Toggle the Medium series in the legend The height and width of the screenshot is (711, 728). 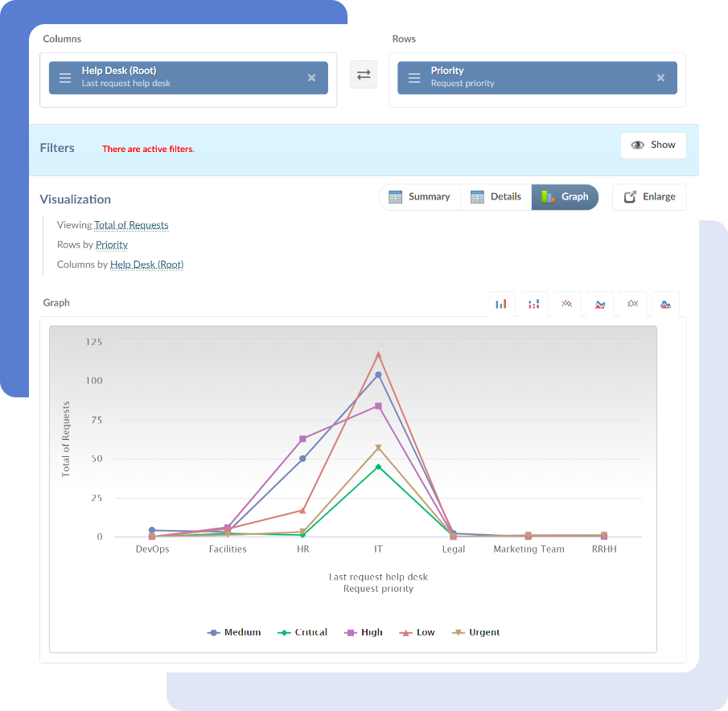[234, 632]
